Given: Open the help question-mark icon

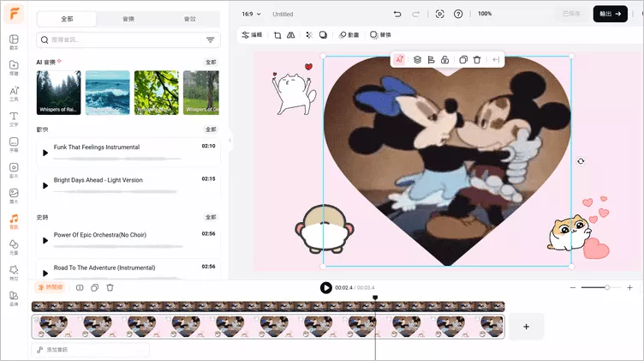Looking at the screenshot, I should (x=458, y=14).
